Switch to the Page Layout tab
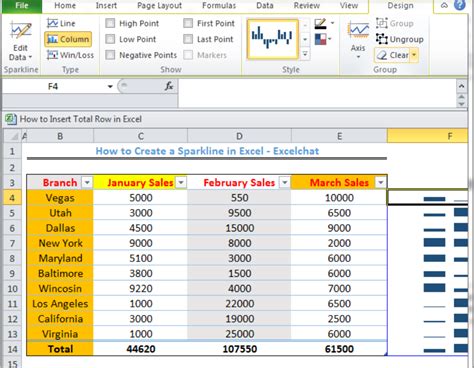 click(x=160, y=5)
